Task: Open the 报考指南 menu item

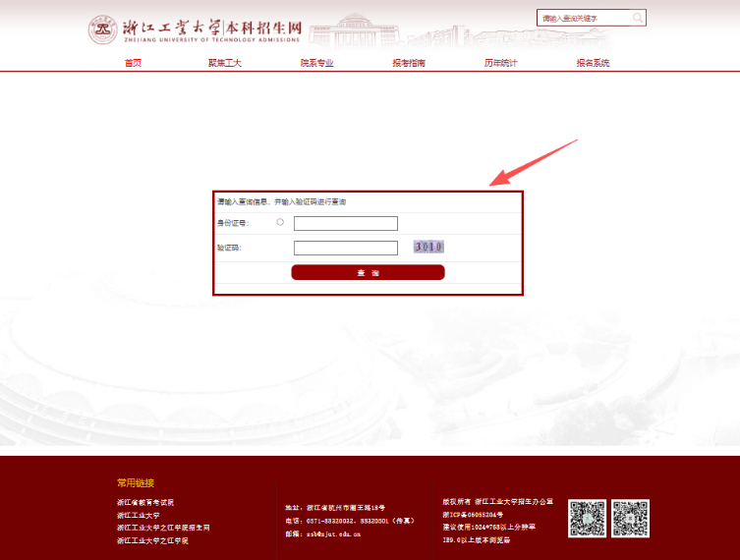Action: click(409, 63)
